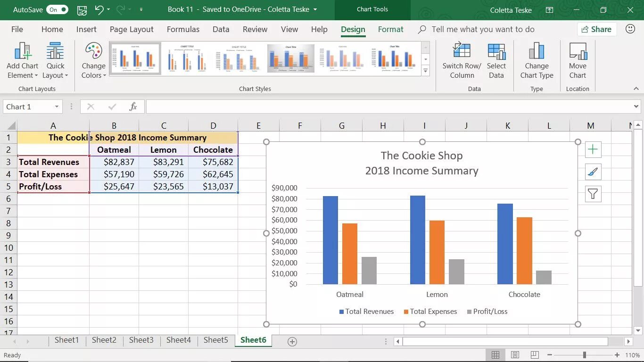Image resolution: width=644 pixels, height=362 pixels.
Task: Click column header G
Action: click(341, 126)
